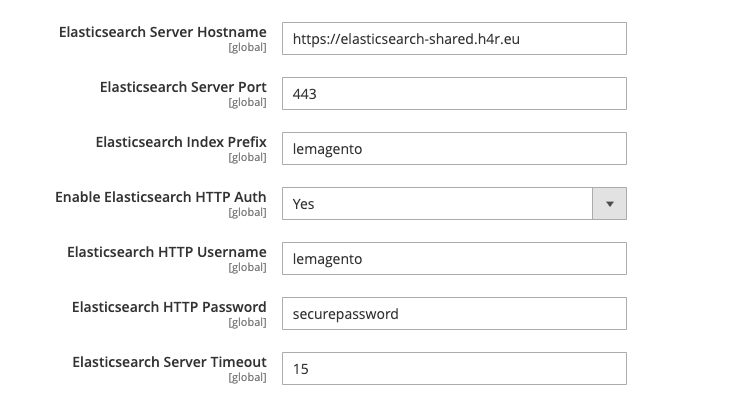Click the Elasticsearch Server Hostname label
Screen dimensions: 743x405
point(163,32)
